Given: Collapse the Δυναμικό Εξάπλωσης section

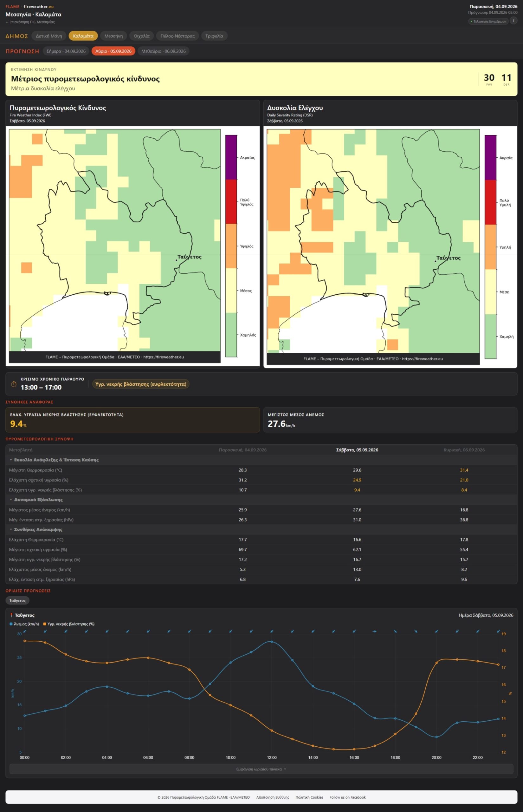Looking at the screenshot, I should click(x=36, y=500).
